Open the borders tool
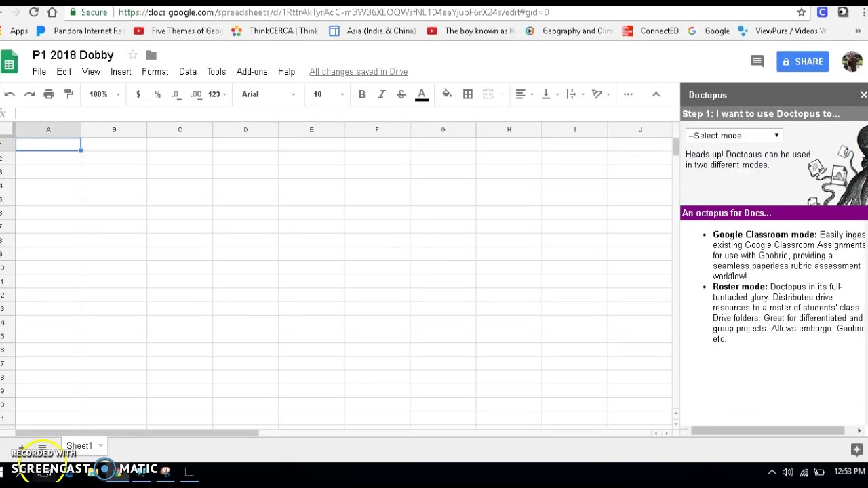Screen dimensions: 868x488 (x=468, y=94)
